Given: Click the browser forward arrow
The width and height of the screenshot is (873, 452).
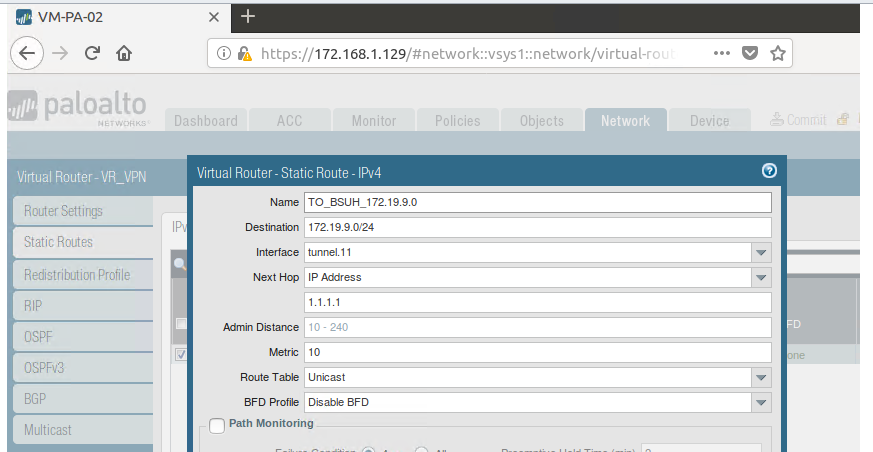Looking at the screenshot, I should (60, 53).
